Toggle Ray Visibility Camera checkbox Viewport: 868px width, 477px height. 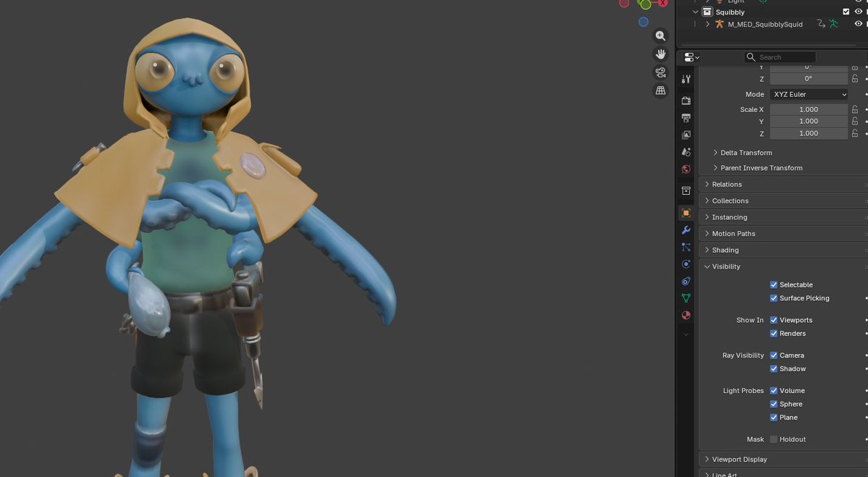coord(773,356)
